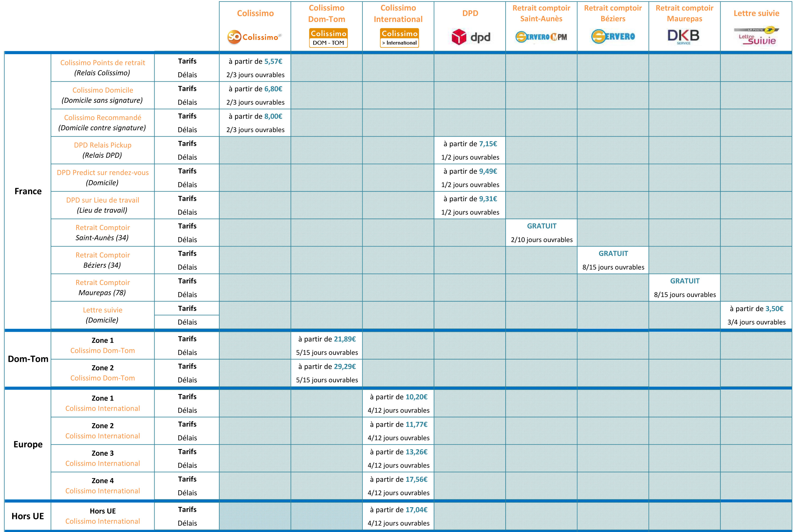Click "GRATUIT" in the Maurepas column

(x=685, y=281)
